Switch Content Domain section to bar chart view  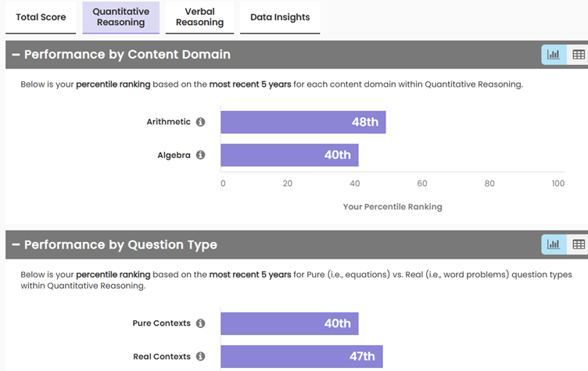coord(554,55)
